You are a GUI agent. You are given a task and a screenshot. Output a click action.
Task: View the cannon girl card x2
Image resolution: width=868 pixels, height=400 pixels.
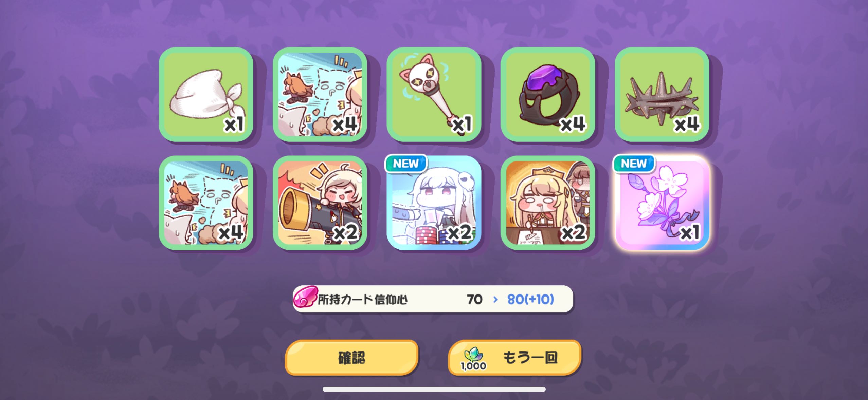[x=320, y=203]
